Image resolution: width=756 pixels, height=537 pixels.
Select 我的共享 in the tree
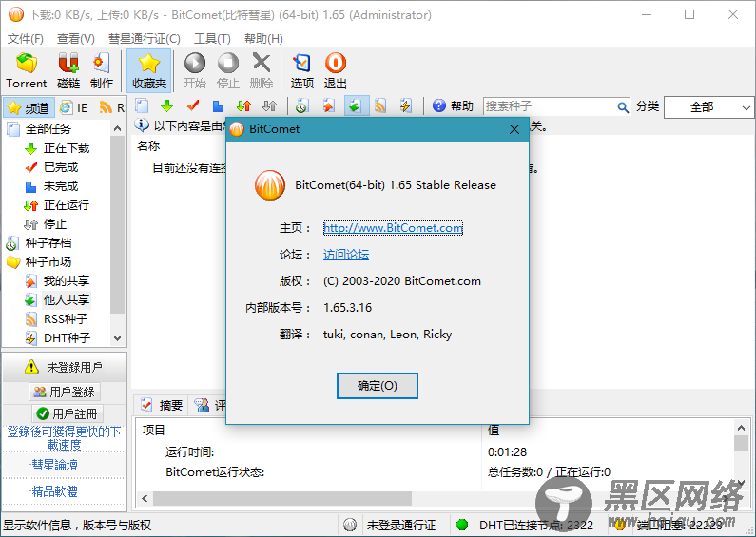click(x=67, y=281)
